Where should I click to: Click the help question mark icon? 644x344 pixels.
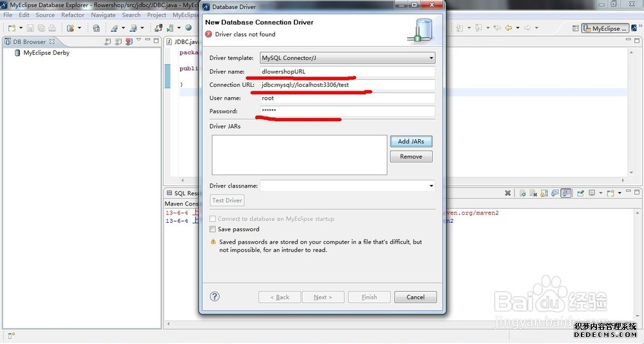pyautogui.click(x=215, y=296)
